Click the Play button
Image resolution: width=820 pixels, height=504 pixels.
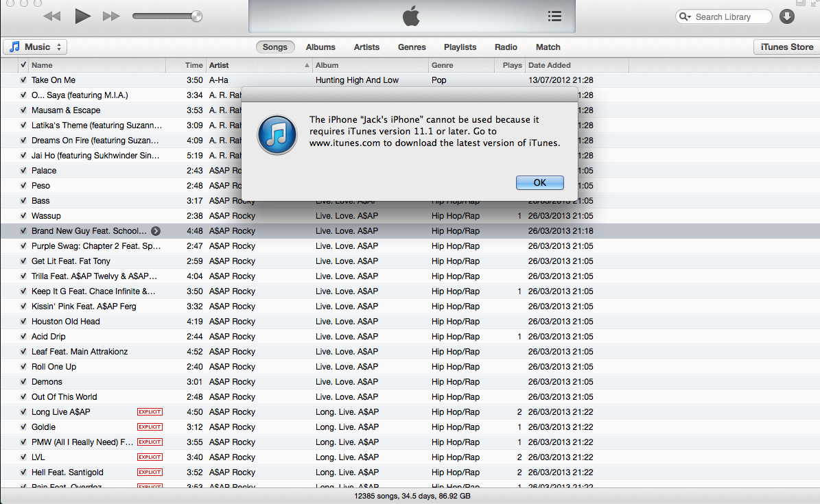coord(82,16)
